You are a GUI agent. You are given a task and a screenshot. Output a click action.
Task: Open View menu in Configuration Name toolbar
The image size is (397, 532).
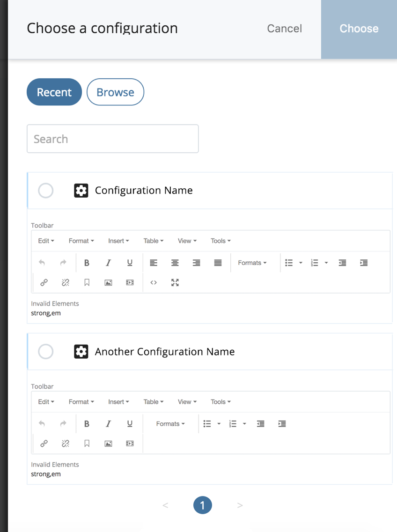(187, 241)
